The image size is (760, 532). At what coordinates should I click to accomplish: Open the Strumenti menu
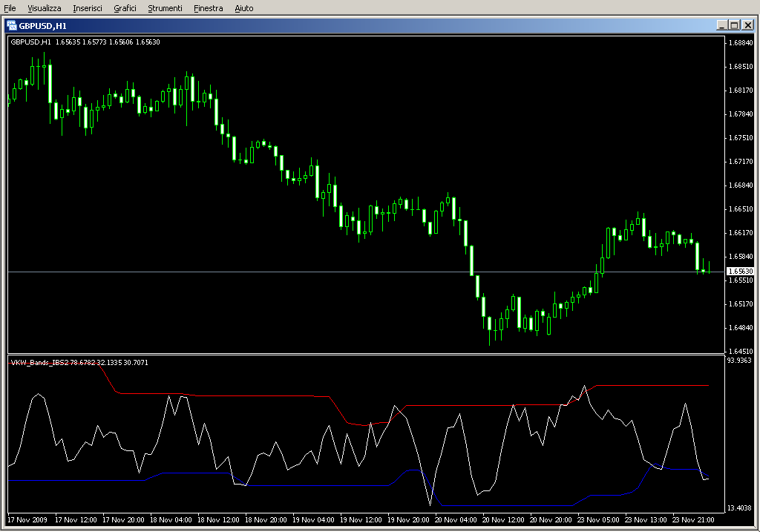165,8
